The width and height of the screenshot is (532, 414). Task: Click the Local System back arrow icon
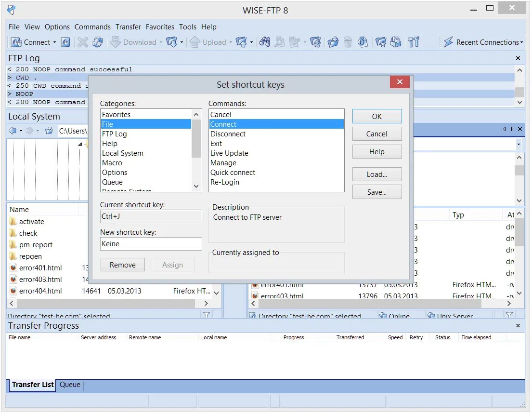pyautogui.click(x=13, y=131)
